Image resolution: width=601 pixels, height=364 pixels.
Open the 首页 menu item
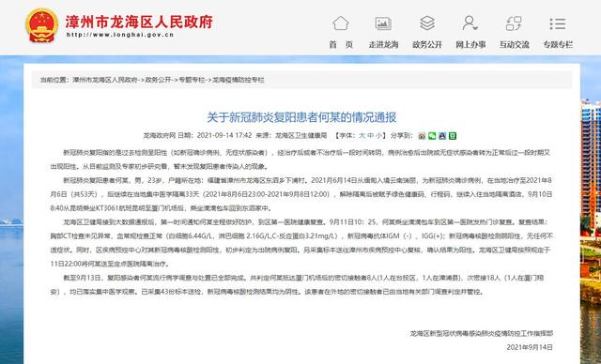tap(341, 44)
